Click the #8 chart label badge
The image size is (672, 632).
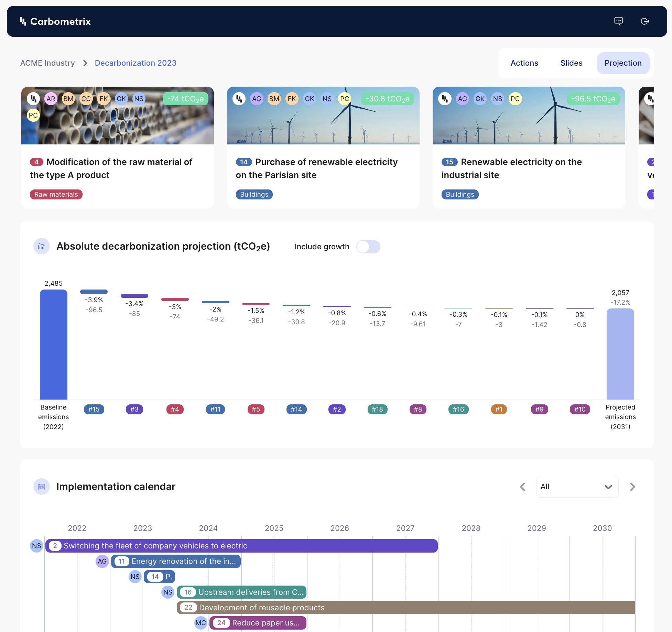pyautogui.click(x=418, y=409)
